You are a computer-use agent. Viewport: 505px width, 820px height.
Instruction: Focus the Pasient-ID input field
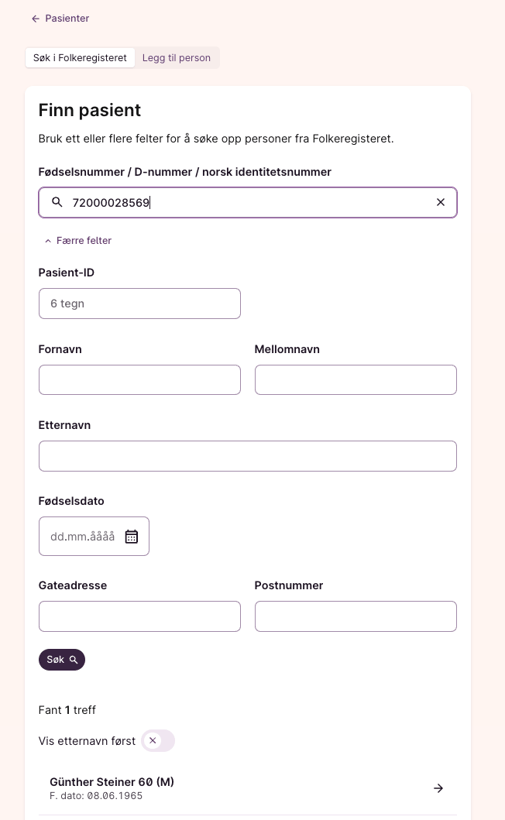140,304
